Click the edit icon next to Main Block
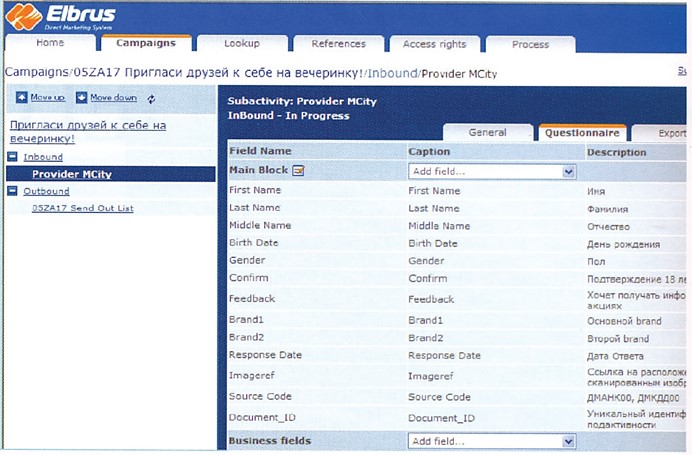This screenshot has width=692, height=455. coord(298,171)
